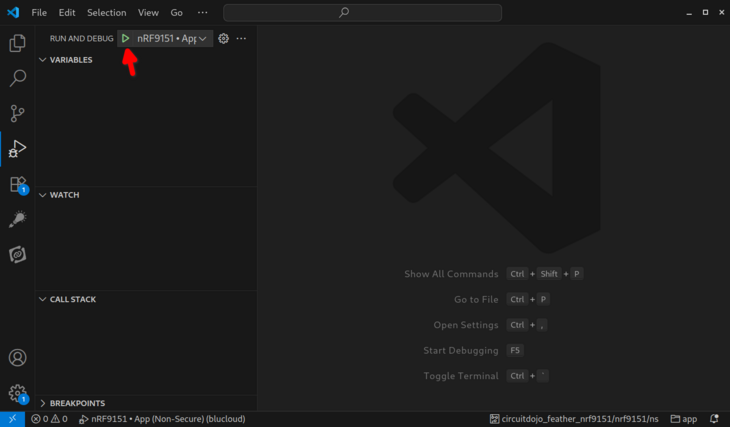Click the RUN AND DEBUG panel title

pos(81,39)
